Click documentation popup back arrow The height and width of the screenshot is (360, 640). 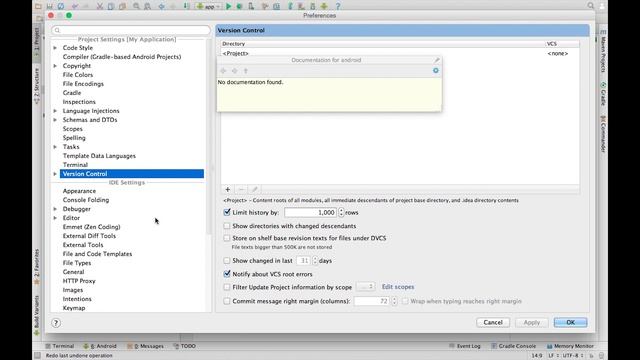(x=223, y=71)
